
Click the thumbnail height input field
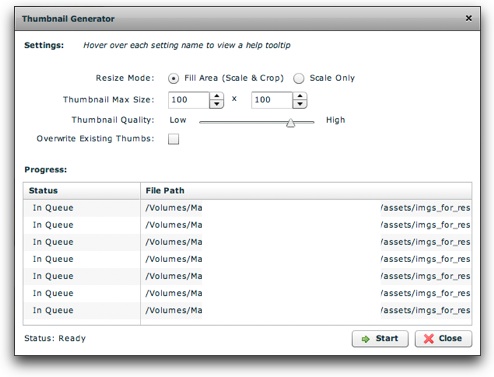coord(272,100)
